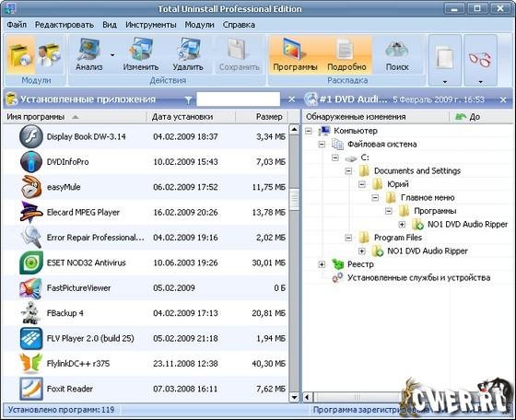
Task: Collapse the Главное меню node
Action: pyautogui.click(x=375, y=198)
